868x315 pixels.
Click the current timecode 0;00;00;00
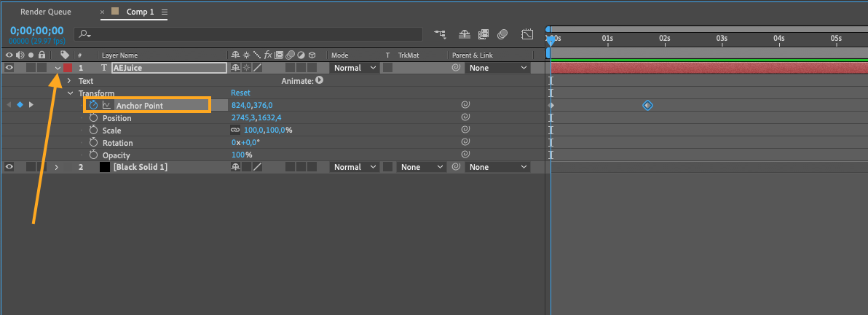pyautogui.click(x=36, y=31)
